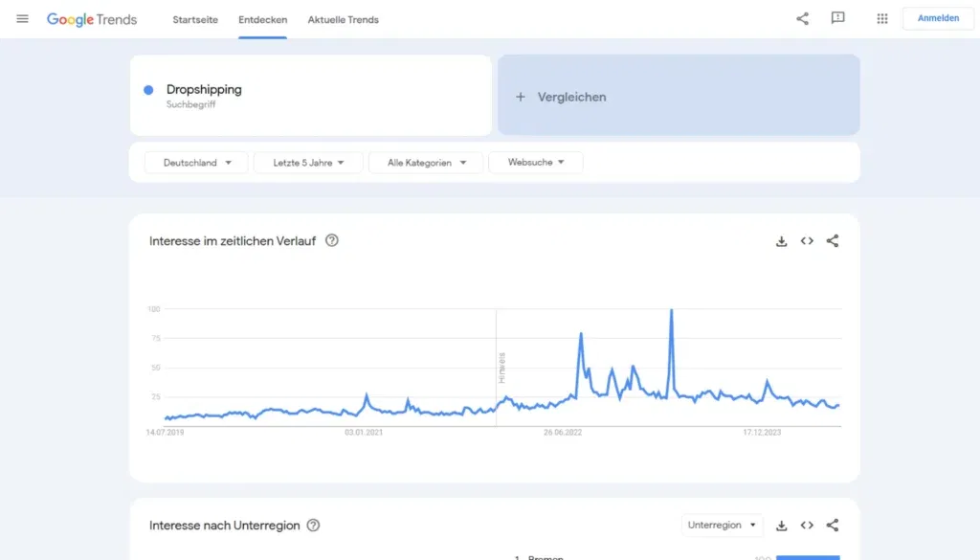
Task: Share the interest-over-time chart
Action: pyautogui.click(x=832, y=241)
